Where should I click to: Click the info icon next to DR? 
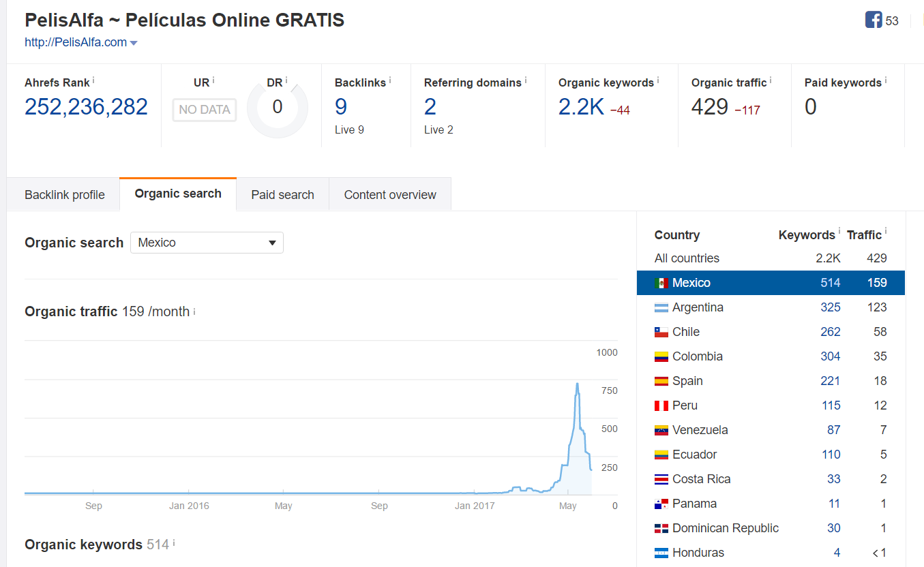click(286, 80)
